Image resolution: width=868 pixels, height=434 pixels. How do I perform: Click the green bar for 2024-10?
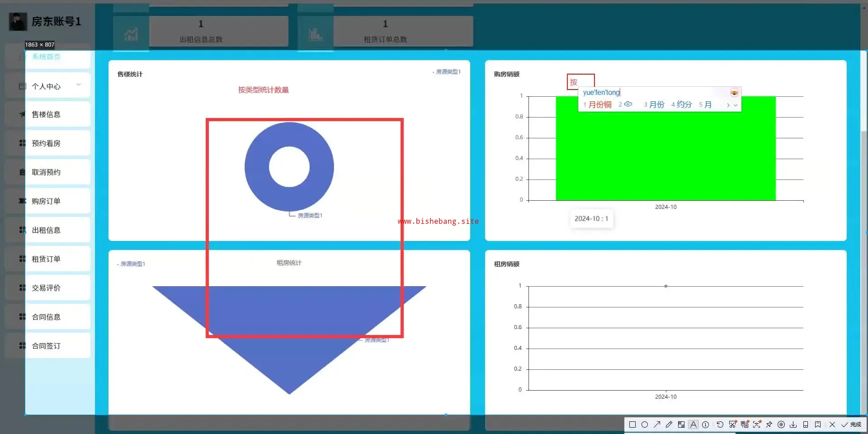tap(665, 148)
